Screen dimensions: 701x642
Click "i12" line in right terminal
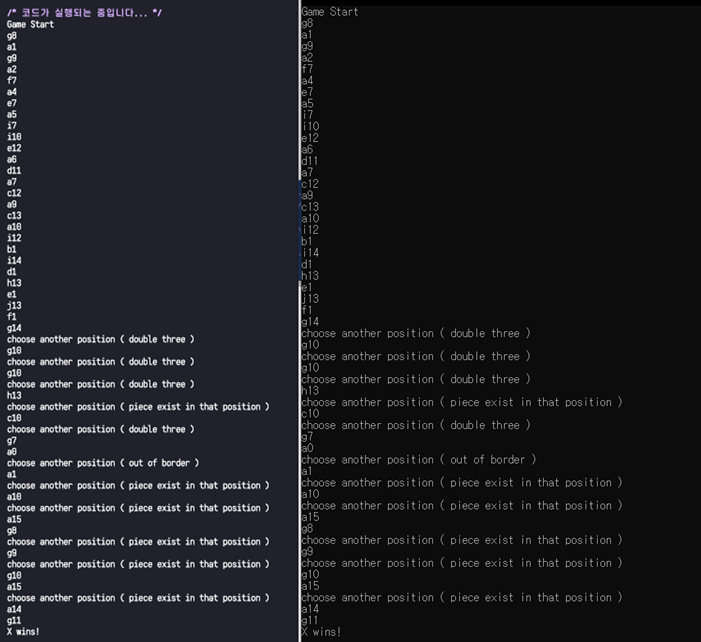310,230
